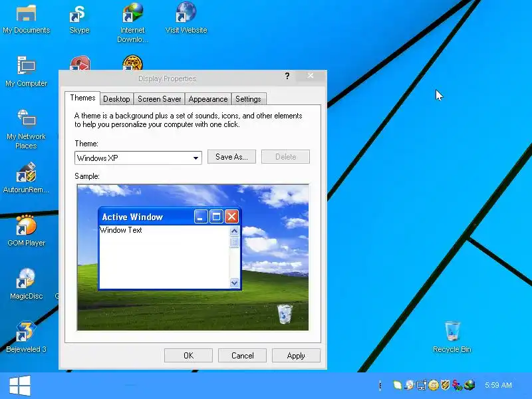Click the taskbar clock showing 5:59 AM
The width and height of the screenshot is (532, 399).
(x=498, y=385)
